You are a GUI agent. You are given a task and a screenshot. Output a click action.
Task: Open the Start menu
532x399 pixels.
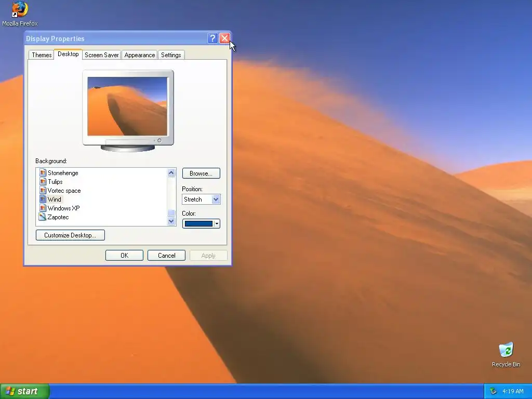24,391
